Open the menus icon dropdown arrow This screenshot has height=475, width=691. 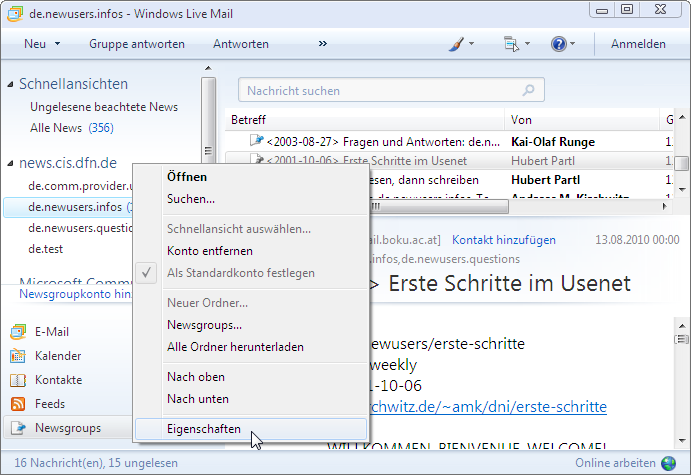[527, 44]
